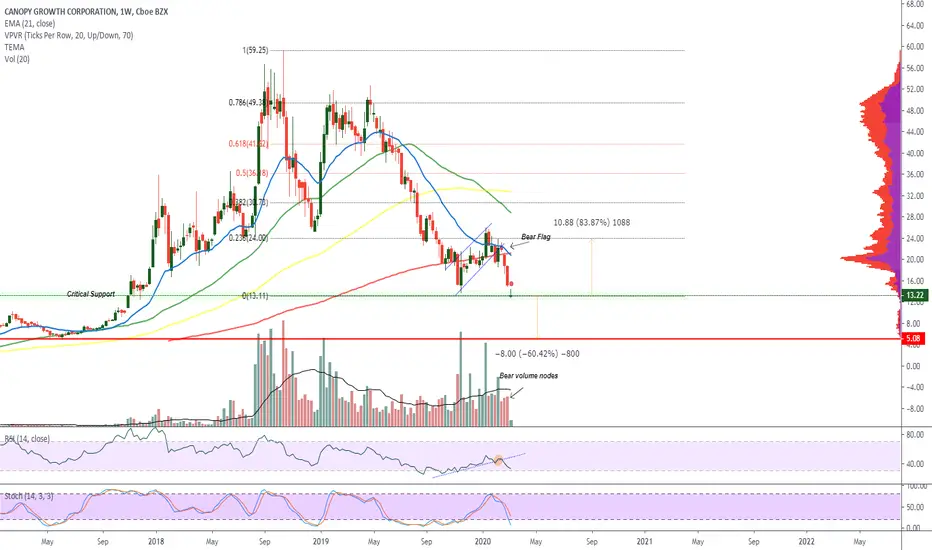Click the Critical Support annotation text

[x=90, y=294]
